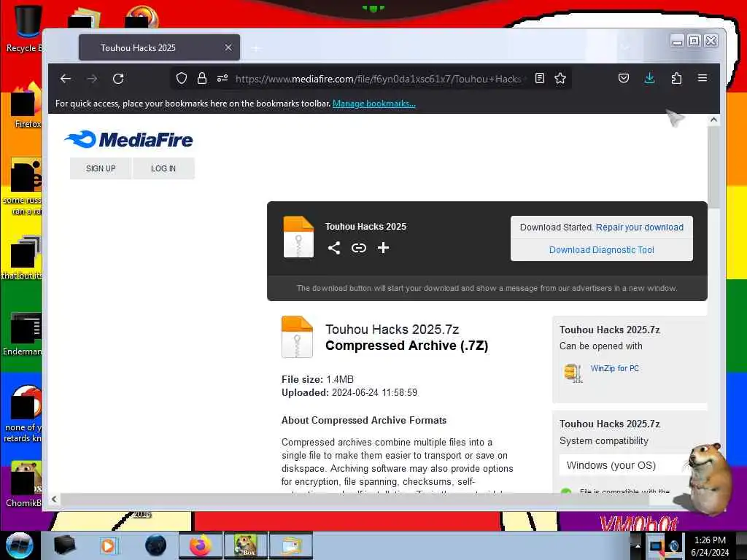Open the Manage bookmarks link
Screen dimensions: 747x560
(374, 104)
